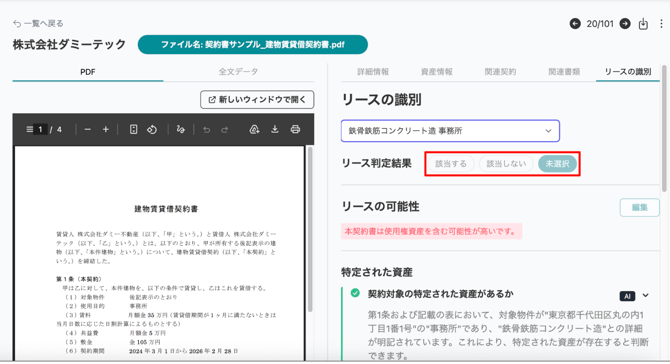Click the right panel vertical scrollbar
Image resolution: width=670 pixels, height=364 pixels.
[664, 128]
